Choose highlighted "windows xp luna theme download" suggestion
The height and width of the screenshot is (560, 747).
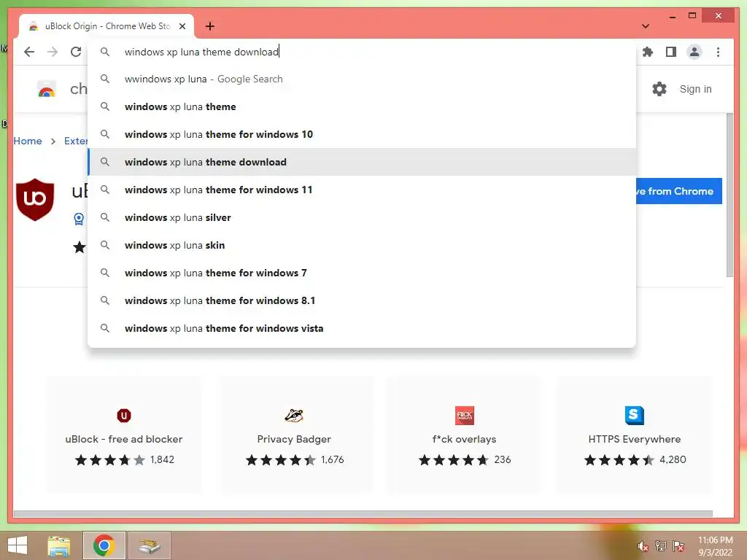362,162
